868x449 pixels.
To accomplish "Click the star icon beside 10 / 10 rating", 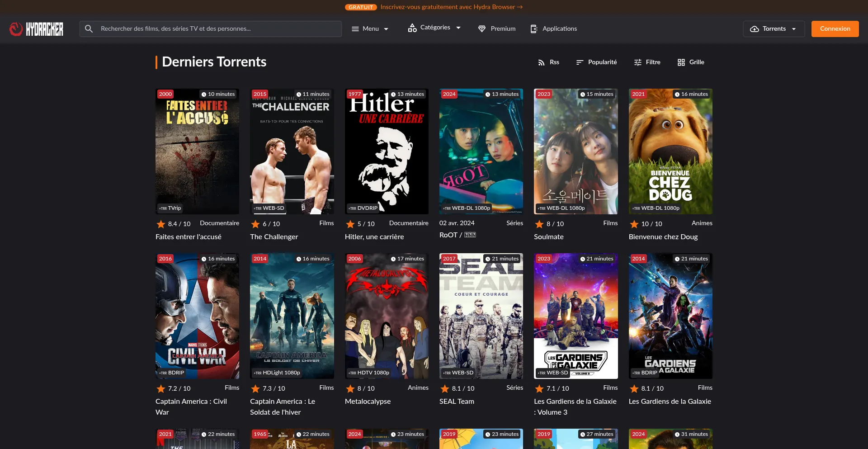I will pos(634,224).
